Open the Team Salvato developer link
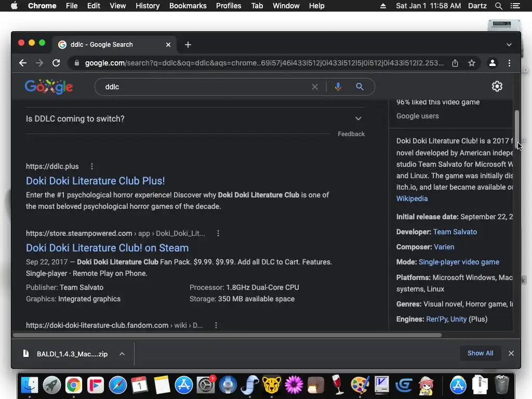 click(x=455, y=232)
